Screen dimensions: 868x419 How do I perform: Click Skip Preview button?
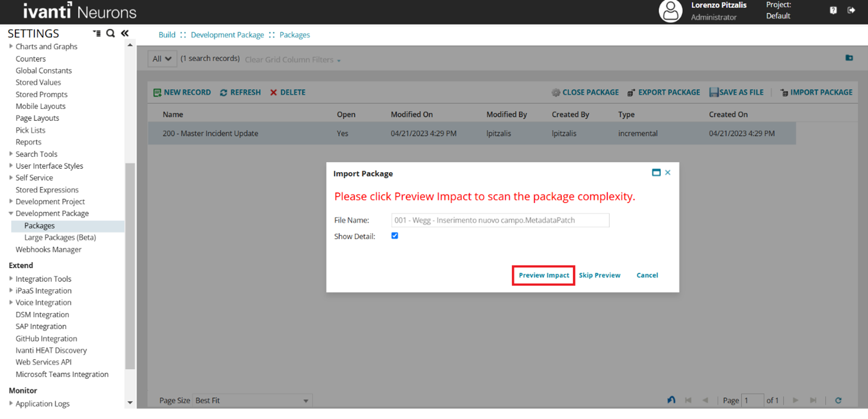[x=600, y=275]
